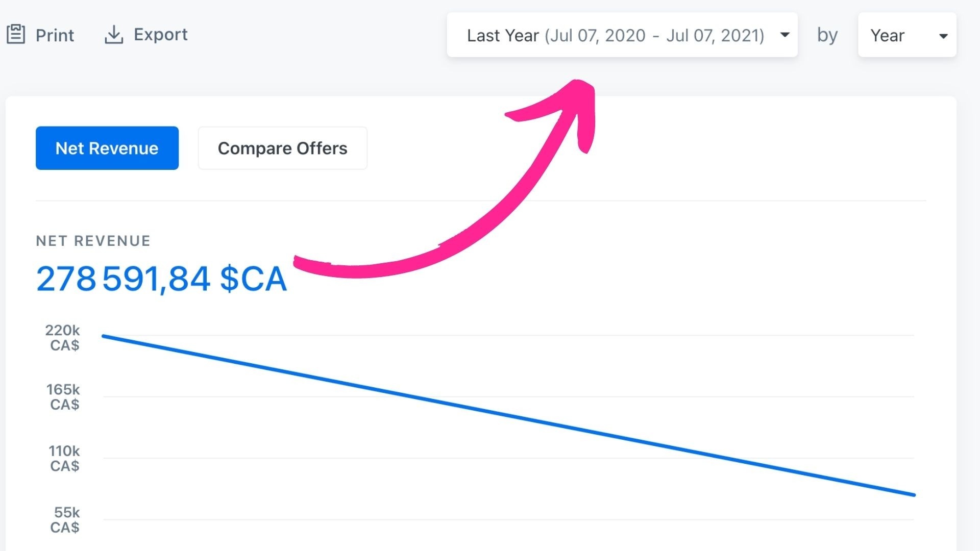
Task: Click the Print text label
Action: click(55, 35)
